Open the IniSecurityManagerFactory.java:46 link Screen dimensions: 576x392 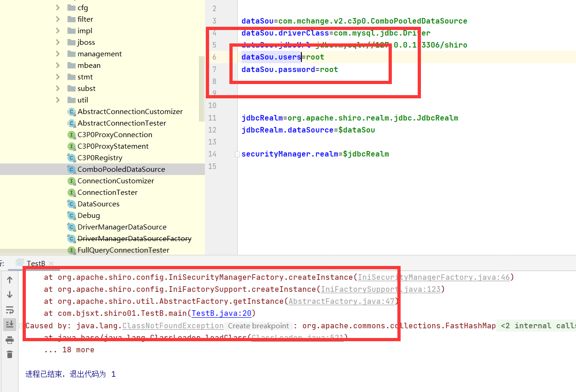click(433, 277)
